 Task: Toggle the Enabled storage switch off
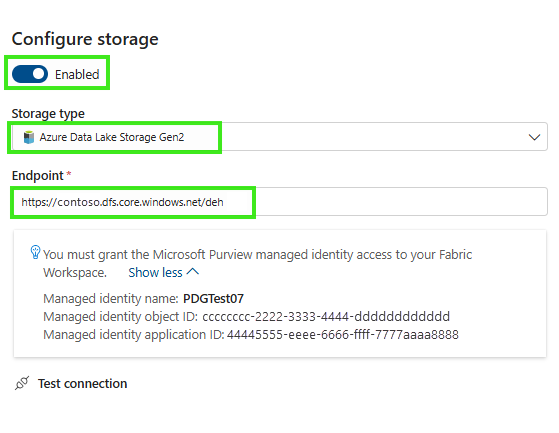(30, 74)
